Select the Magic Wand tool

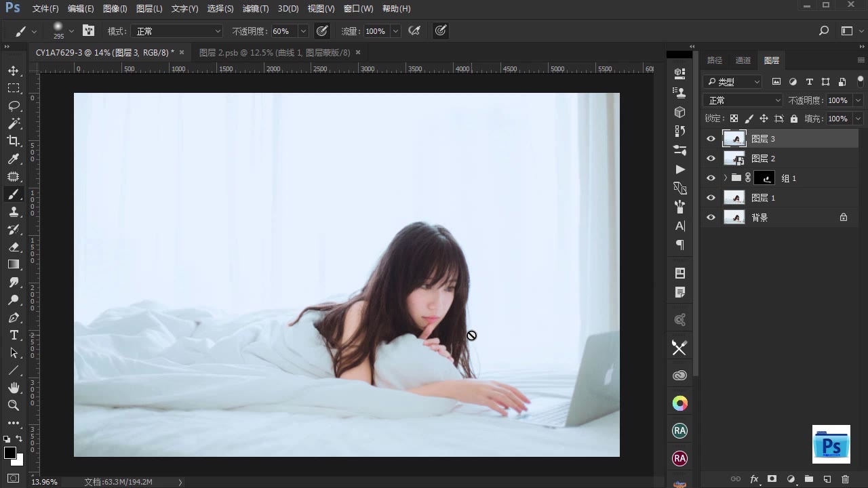tap(14, 123)
